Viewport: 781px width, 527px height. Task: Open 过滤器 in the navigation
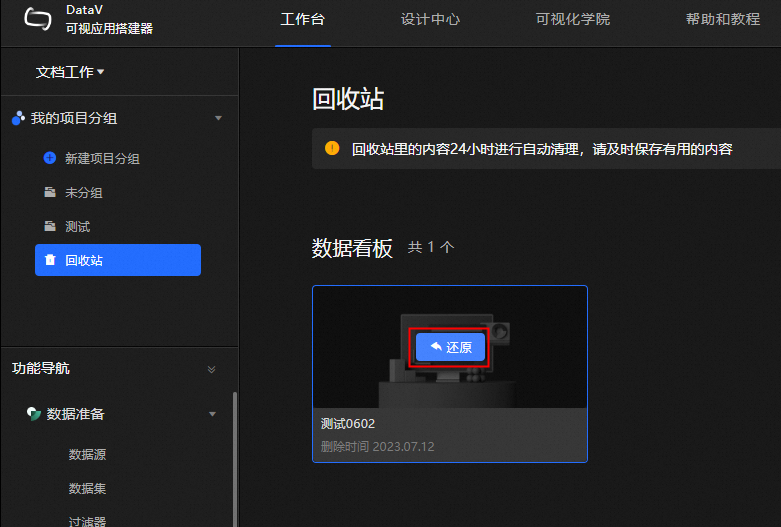pyautogui.click(x=87, y=521)
